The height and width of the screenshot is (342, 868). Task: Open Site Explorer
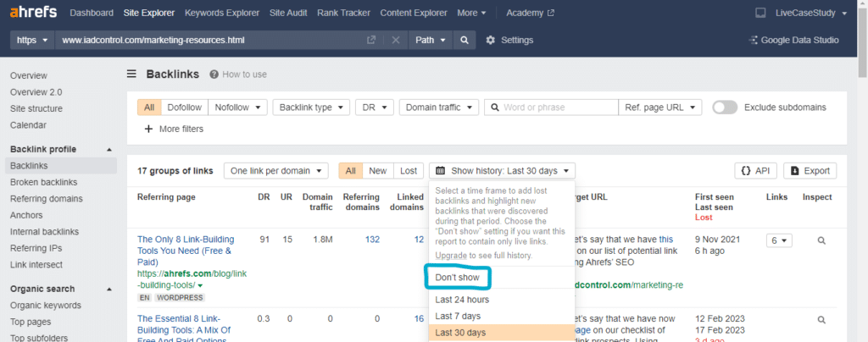(x=149, y=13)
